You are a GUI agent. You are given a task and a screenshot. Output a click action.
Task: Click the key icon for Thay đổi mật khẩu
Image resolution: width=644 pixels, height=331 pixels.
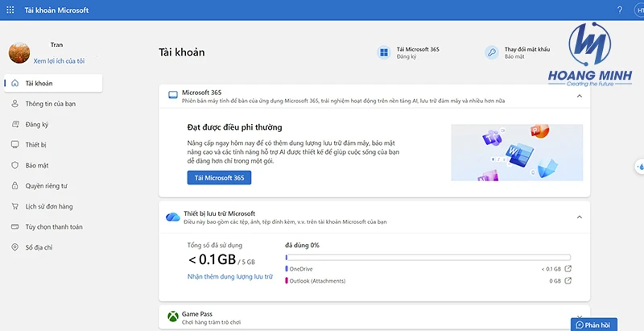tap(491, 52)
